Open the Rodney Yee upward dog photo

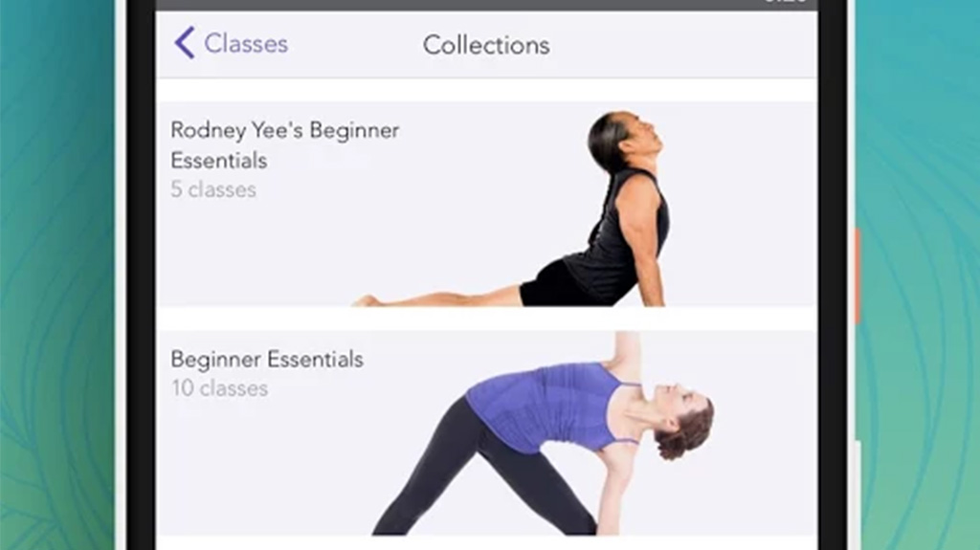point(509,209)
